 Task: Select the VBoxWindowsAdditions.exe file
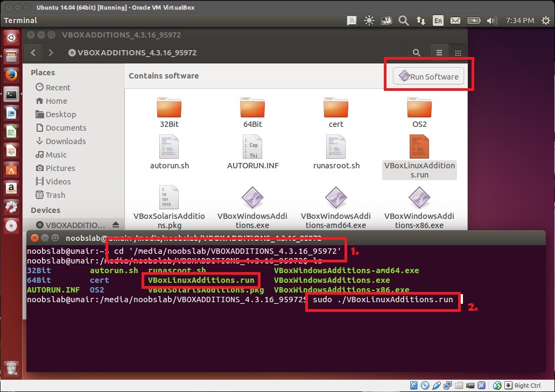point(252,207)
